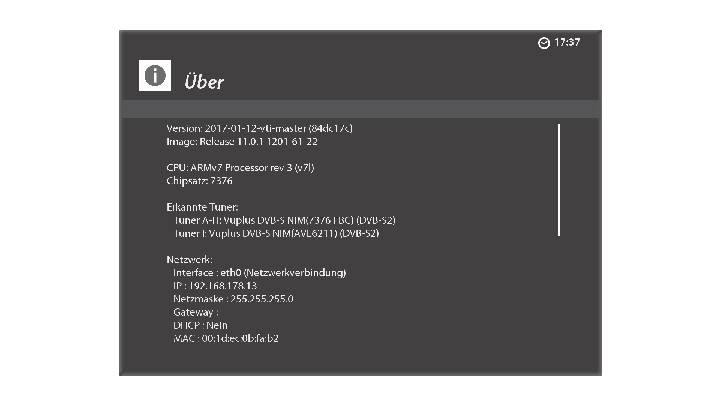This screenshot has width=720, height=405.
Task: Click the Netzwerk section heading
Action: pos(189,259)
